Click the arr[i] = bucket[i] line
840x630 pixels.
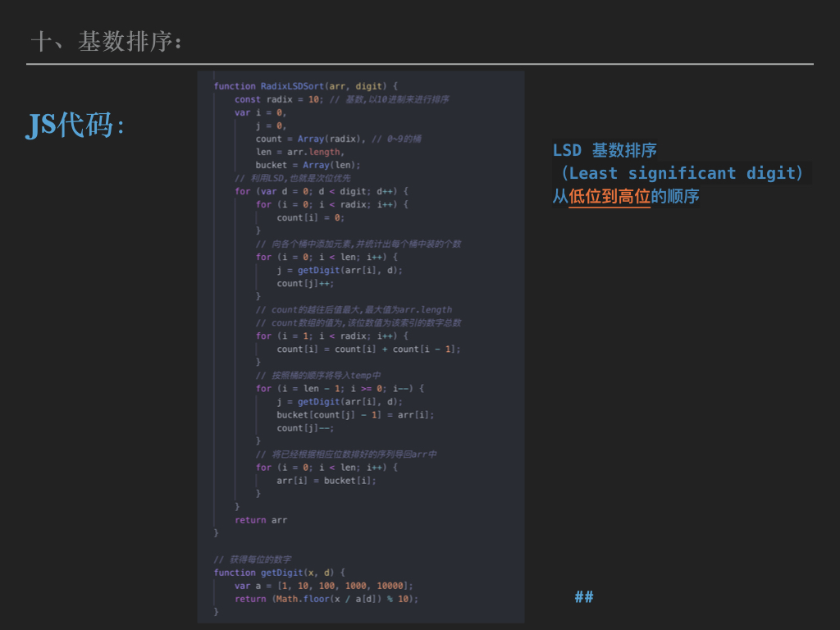[x=326, y=480]
